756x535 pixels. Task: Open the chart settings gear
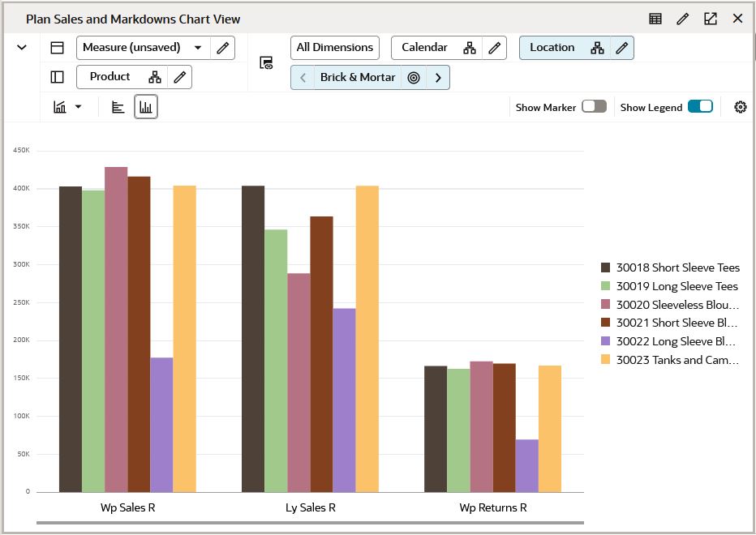point(739,106)
